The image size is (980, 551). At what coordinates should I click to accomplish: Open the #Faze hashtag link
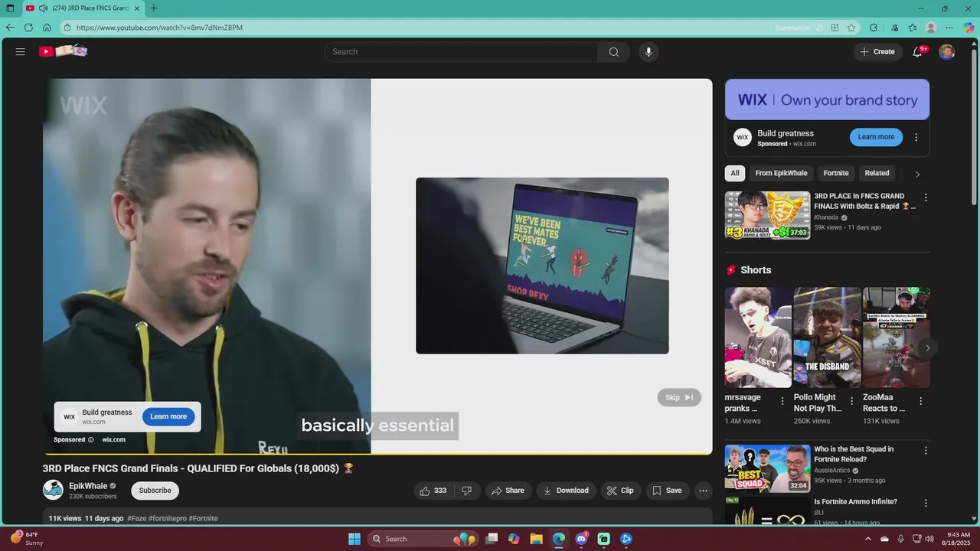(x=136, y=519)
